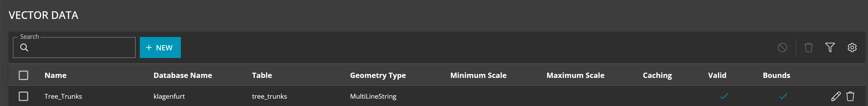Focus the Search input field
The image size is (868, 106).
pyautogui.click(x=74, y=48)
